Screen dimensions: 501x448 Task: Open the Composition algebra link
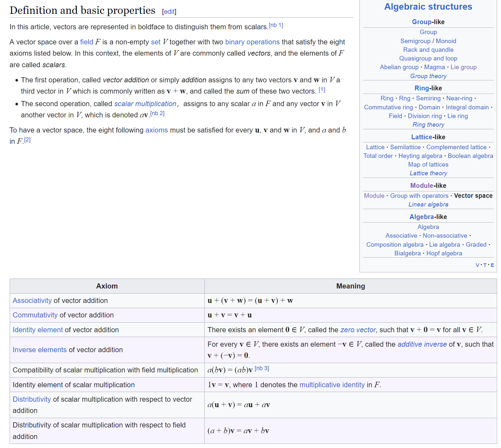pyautogui.click(x=395, y=245)
